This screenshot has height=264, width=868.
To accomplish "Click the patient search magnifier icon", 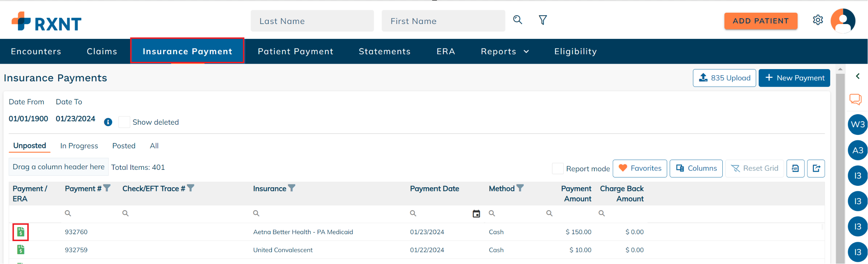I will pos(518,20).
